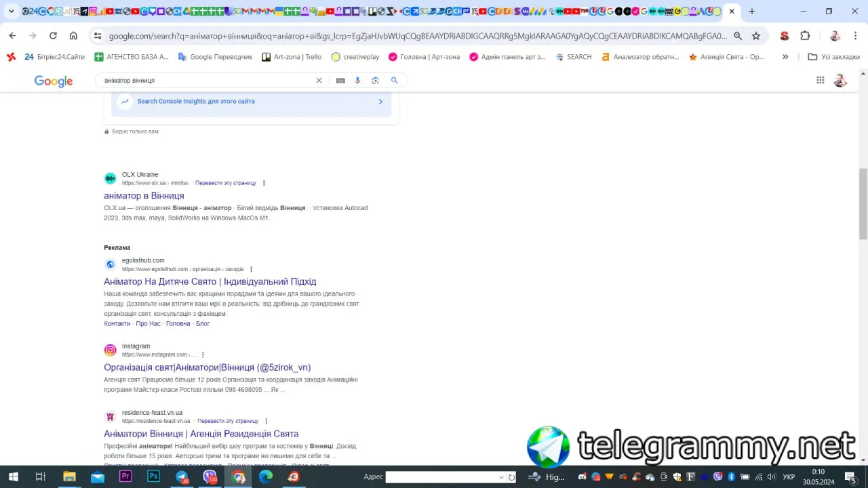The image size is (868, 488).
Task: Open Microsoft Edge from the taskbar
Action: pos(266,476)
